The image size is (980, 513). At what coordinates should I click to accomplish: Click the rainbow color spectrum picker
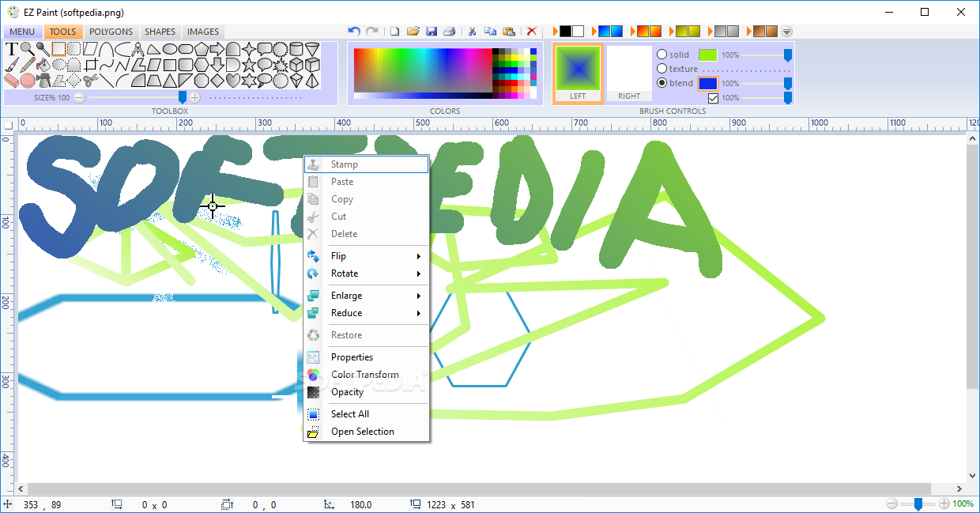tap(423, 70)
